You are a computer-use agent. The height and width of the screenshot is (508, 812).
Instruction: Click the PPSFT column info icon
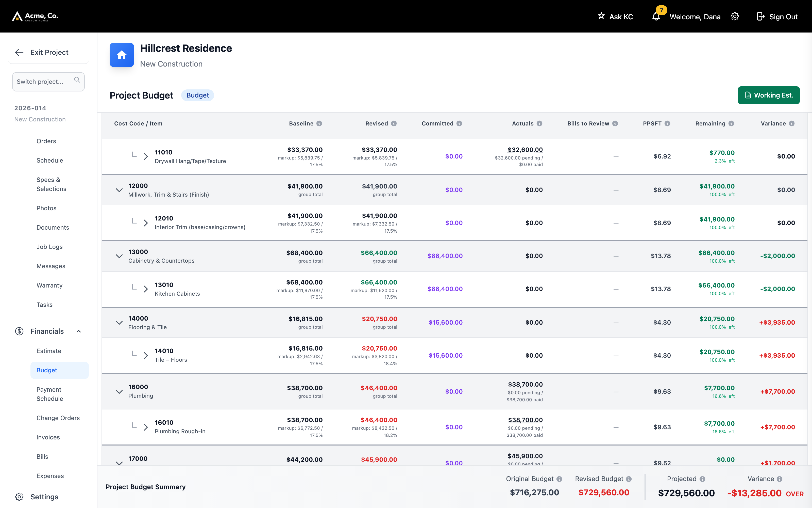667,124
